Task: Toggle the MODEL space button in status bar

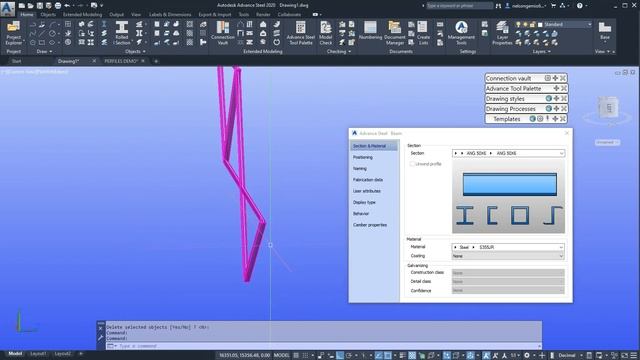Action: click(281, 356)
